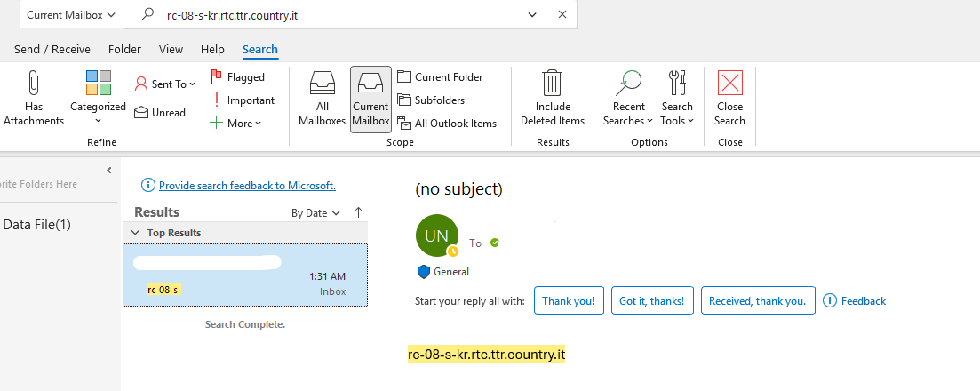Limit search scope to Current Folder
The image size is (980, 391).
pyautogui.click(x=440, y=77)
